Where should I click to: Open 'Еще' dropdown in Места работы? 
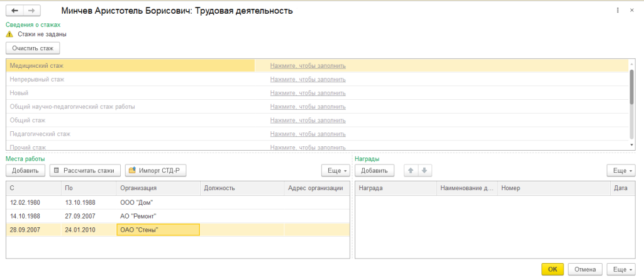(335, 170)
